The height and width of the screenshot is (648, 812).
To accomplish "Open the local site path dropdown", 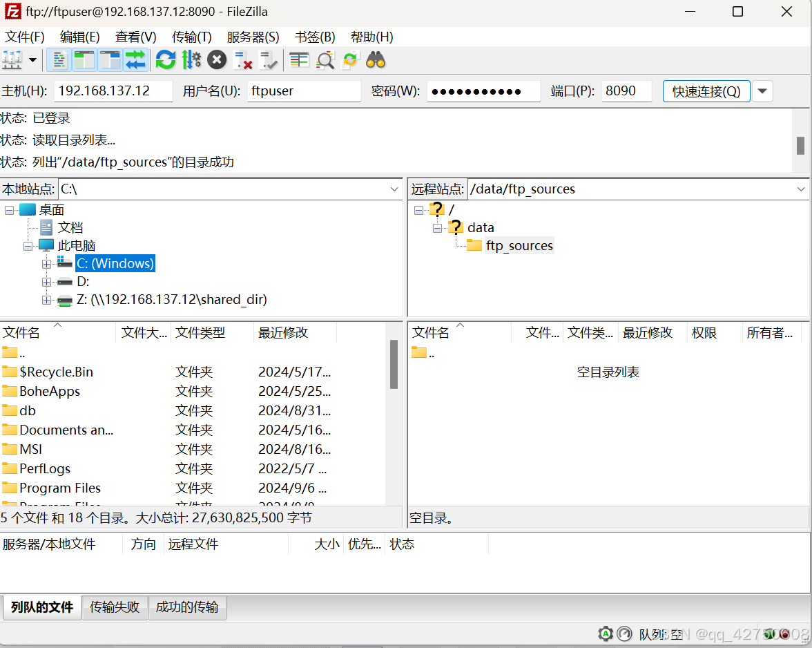I will pos(394,189).
